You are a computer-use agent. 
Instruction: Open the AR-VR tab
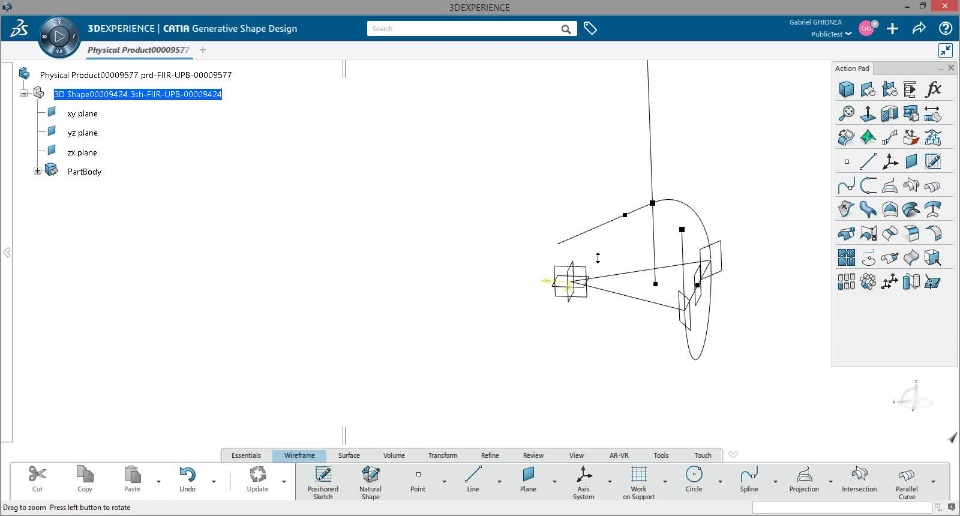619,455
